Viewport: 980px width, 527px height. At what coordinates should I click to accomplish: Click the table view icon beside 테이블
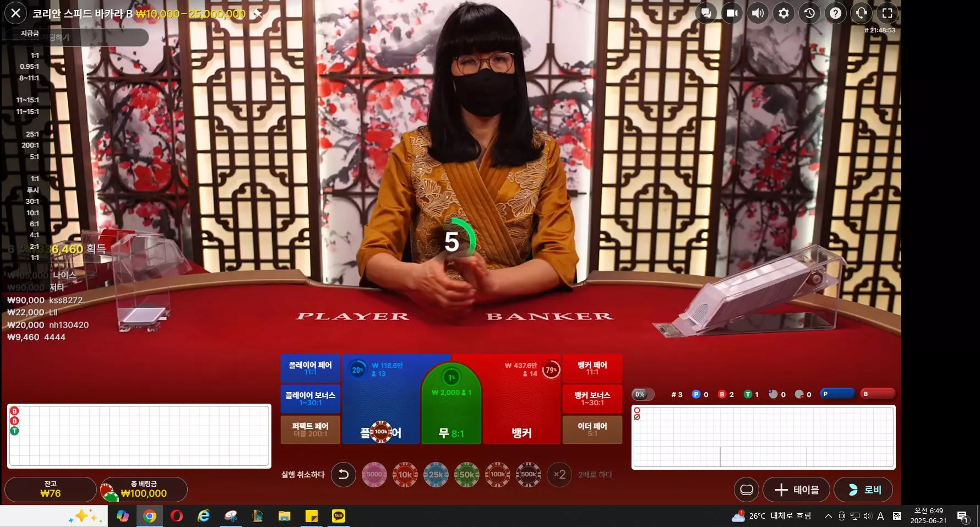[747, 490]
